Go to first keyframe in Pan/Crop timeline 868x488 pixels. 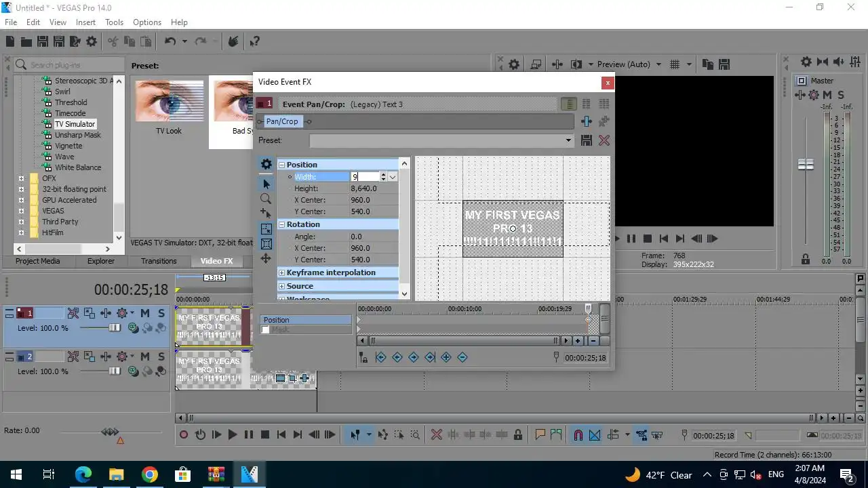pos(381,357)
